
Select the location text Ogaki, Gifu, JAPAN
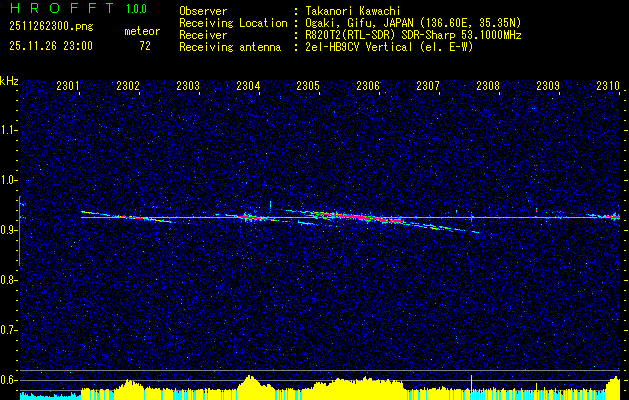coord(358,23)
